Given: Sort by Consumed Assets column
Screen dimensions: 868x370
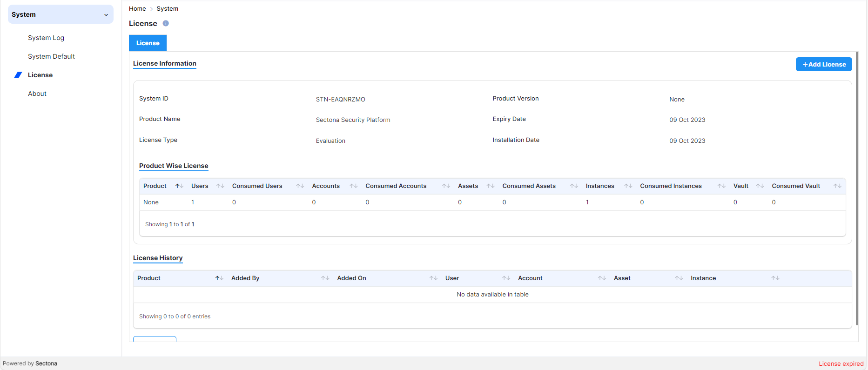Looking at the screenshot, I should point(574,186).
